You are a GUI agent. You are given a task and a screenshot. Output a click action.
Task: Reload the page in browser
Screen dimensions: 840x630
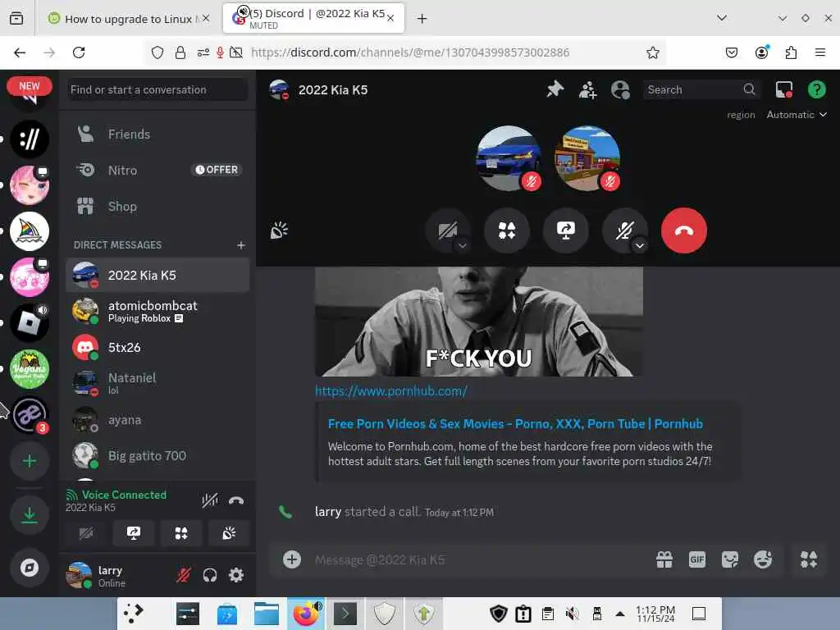click(79, 52)
